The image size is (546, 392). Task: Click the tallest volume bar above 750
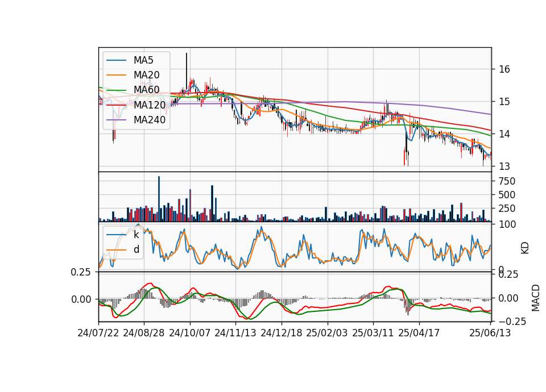click(x=159, y=199)
